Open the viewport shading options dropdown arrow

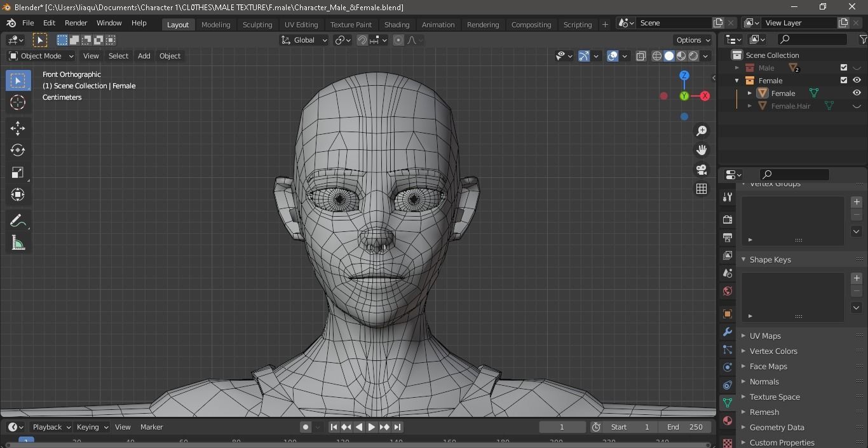[x=705, y=56]
